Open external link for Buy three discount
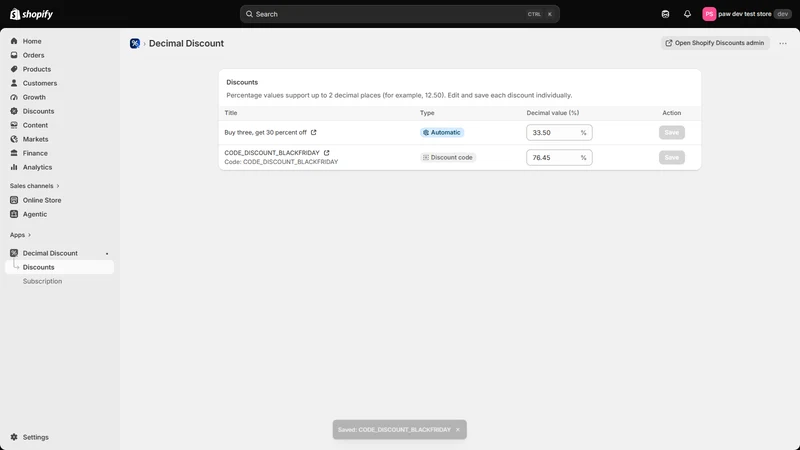This screenshot has height=450, width=800. [313, 132]
